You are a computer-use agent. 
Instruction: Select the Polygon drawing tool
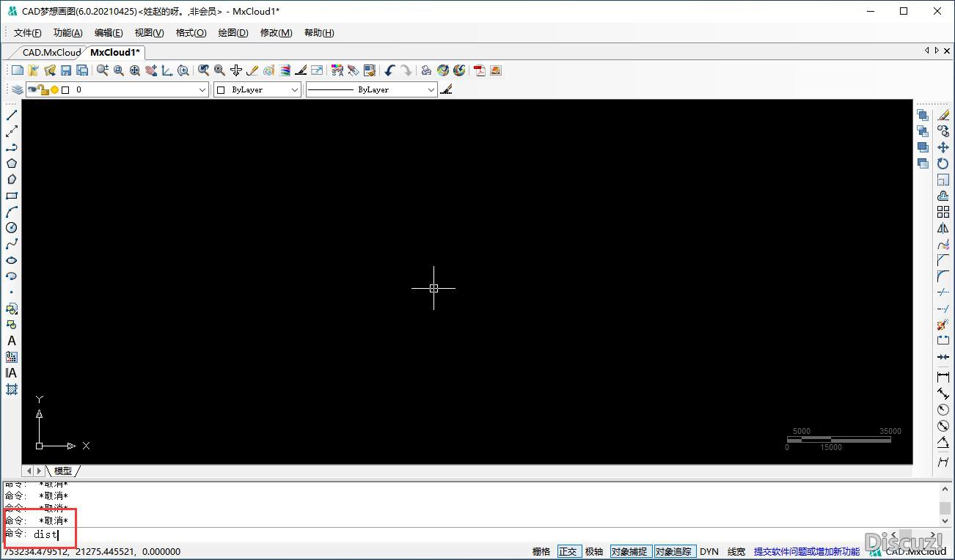tap(12, 163)
